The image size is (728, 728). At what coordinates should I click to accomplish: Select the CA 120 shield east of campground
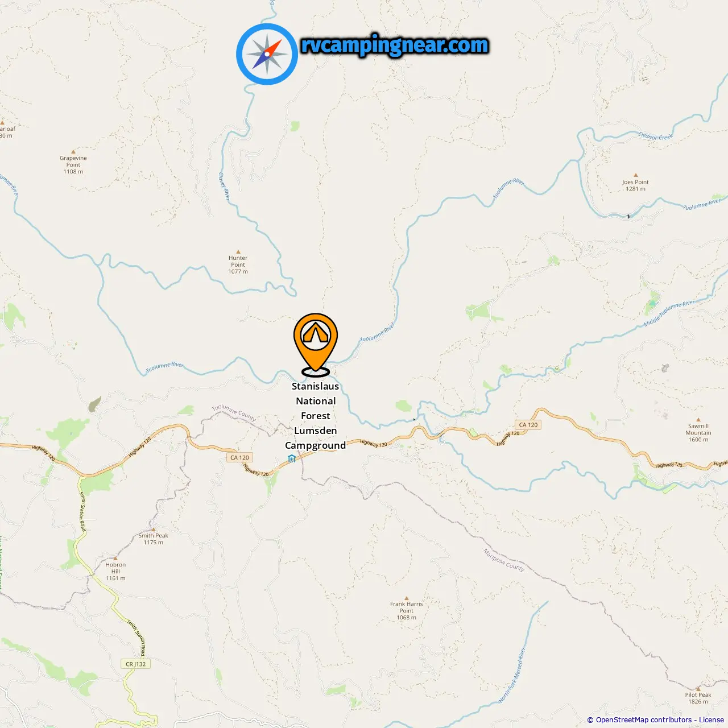[528, 425]
